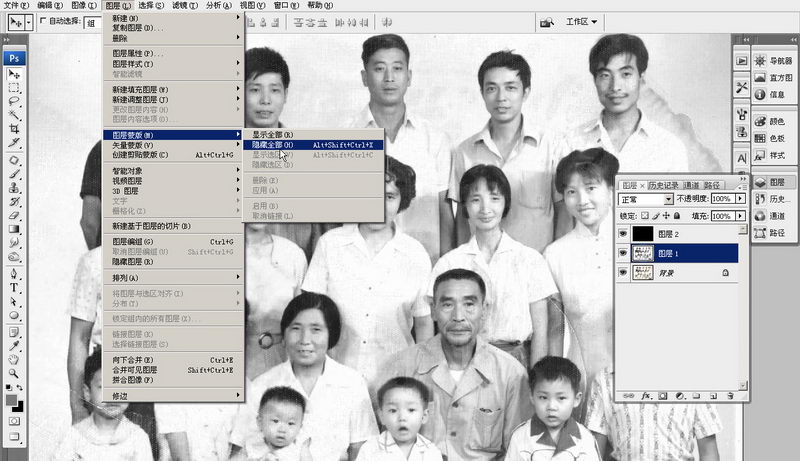Click 向下合并 menu item
Screen dimensions: 800x461
click(x=174, y=360)
